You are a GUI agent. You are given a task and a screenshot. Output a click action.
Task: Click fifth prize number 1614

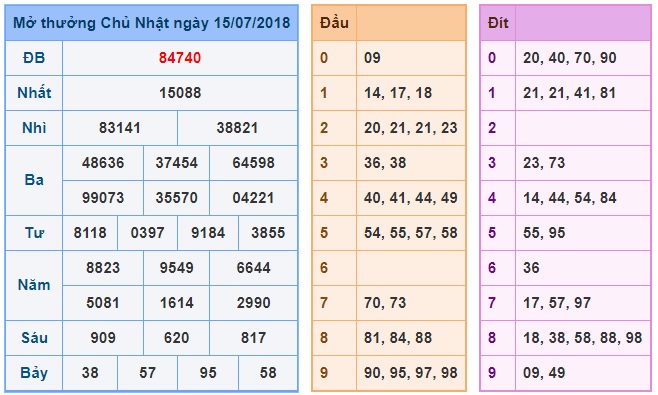[176, 303]
